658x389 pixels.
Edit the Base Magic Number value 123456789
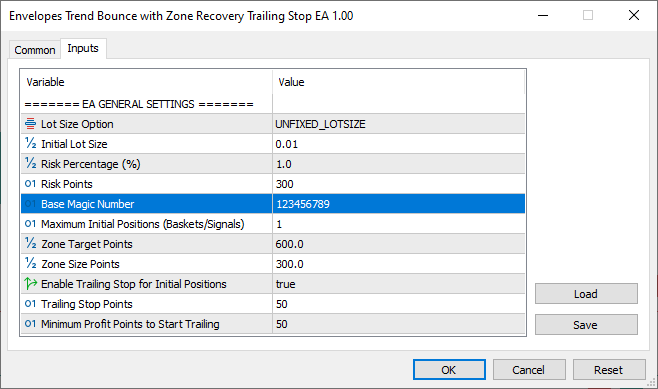(x=399, y=204)
